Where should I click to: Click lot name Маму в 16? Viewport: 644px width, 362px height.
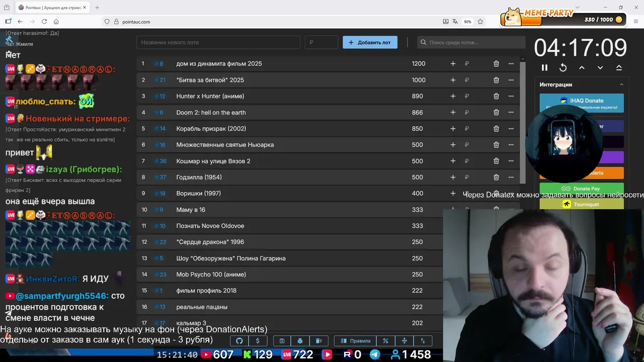(191, 210)
